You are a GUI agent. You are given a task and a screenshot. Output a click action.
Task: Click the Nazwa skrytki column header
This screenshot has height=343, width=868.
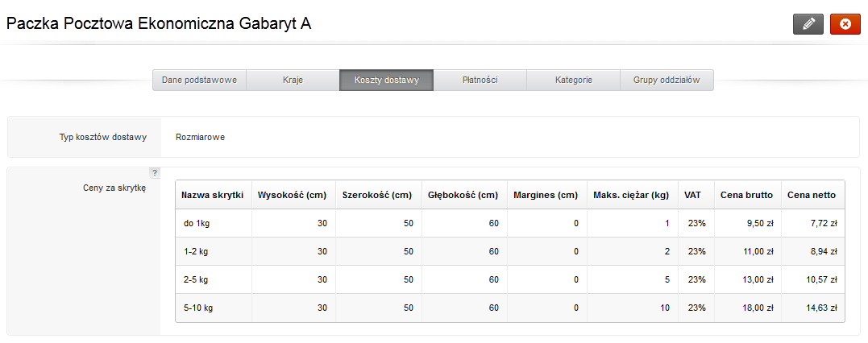(213, 195)
